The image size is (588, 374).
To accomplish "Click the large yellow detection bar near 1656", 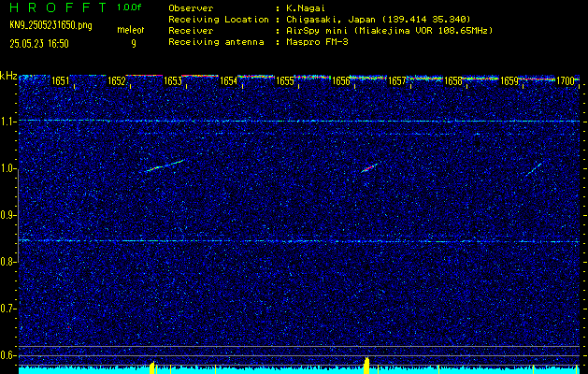I will click(x=366, y=366).
